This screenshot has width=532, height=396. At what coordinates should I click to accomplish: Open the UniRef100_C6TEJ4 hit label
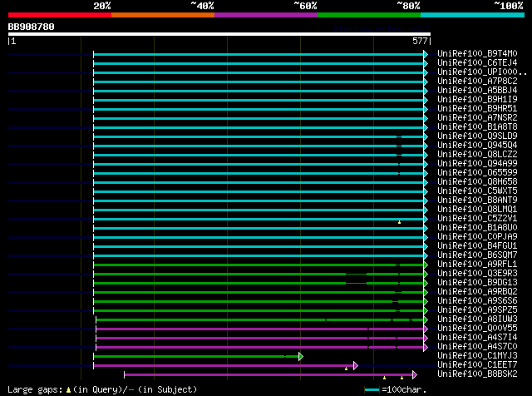coord(477,63)
